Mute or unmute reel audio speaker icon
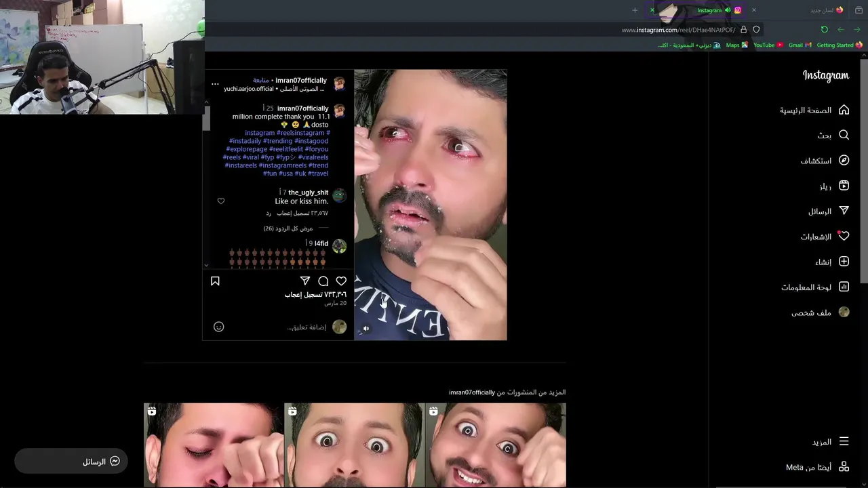The image size is (868, 488). coord(366,329)
